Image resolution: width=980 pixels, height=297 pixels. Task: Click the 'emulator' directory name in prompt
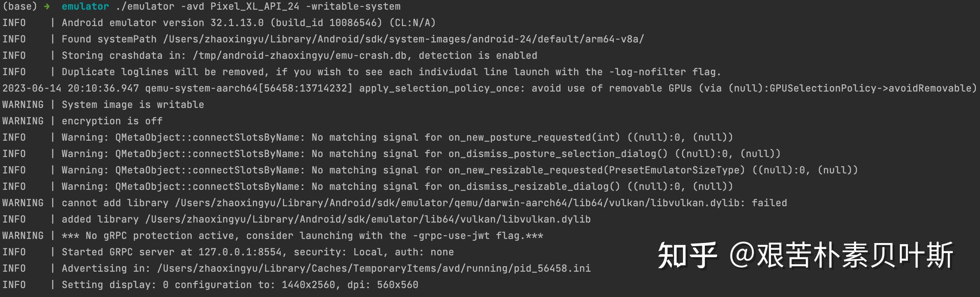85,6
